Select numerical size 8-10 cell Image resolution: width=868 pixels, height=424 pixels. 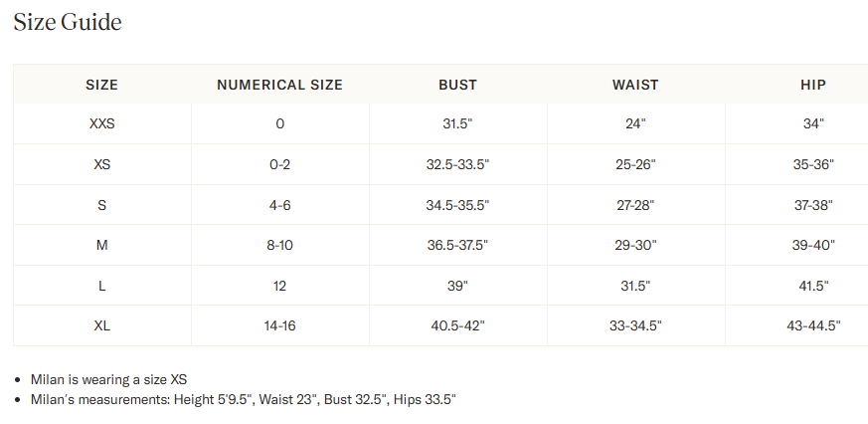click(x=279, y=245)
